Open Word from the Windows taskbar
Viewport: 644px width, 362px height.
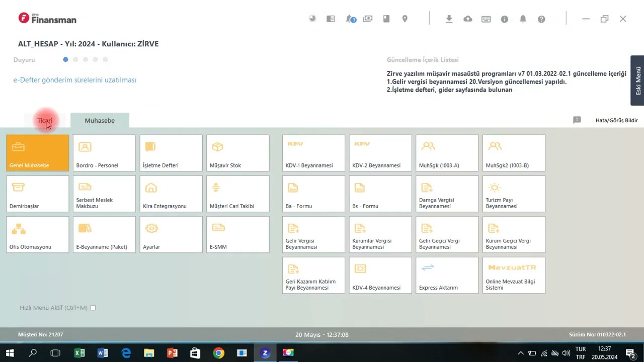tap(103, 353)
